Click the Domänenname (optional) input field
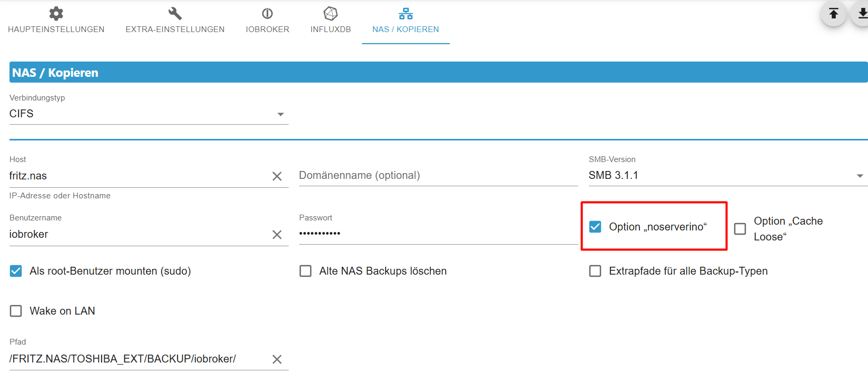868x383 pixels. click(x=438, y=176)
